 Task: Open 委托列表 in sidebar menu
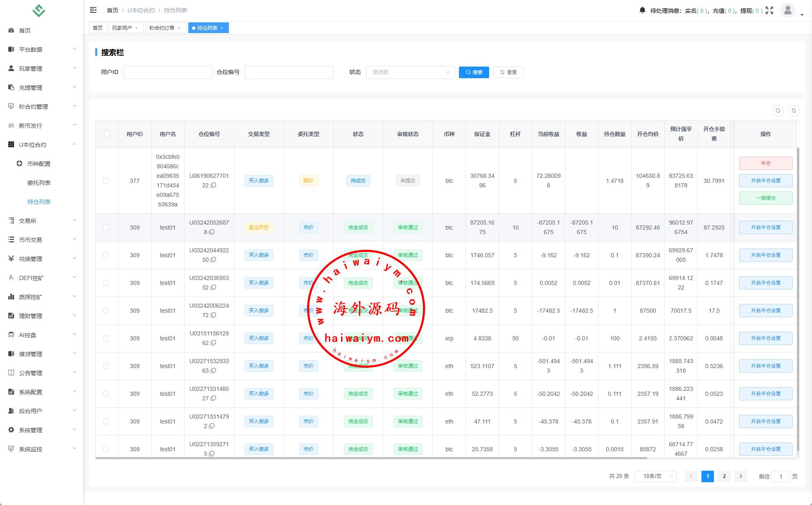[x=39, y=183]
